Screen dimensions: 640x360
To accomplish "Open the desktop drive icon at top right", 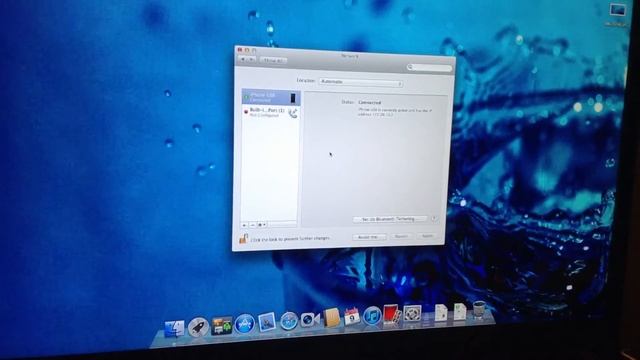I will [617, 10].
